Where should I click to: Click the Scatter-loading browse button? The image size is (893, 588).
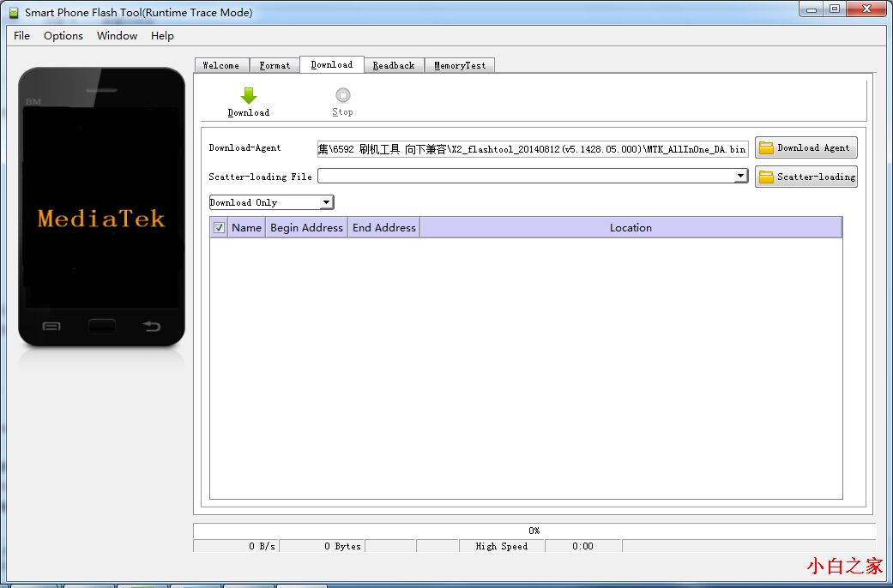806,177
